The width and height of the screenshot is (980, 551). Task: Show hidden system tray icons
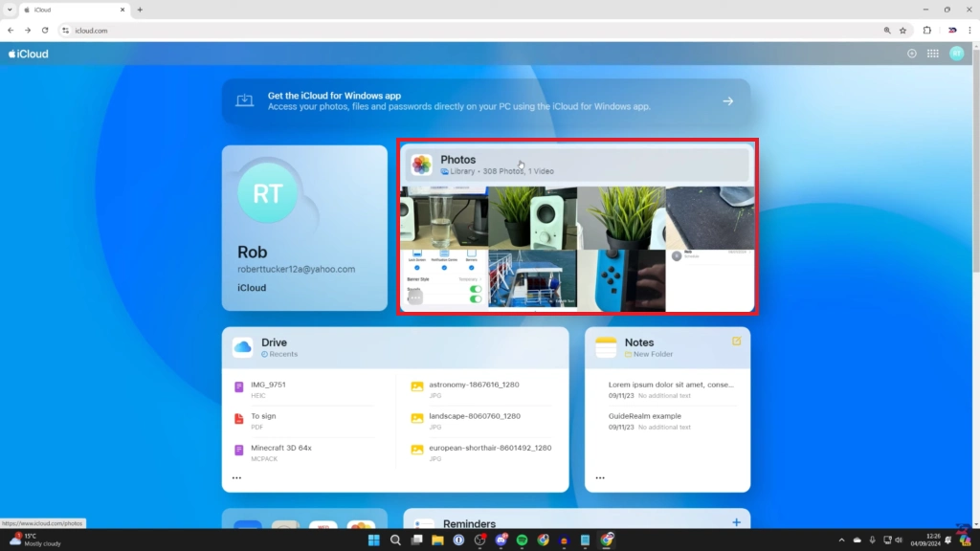(841, 540)
